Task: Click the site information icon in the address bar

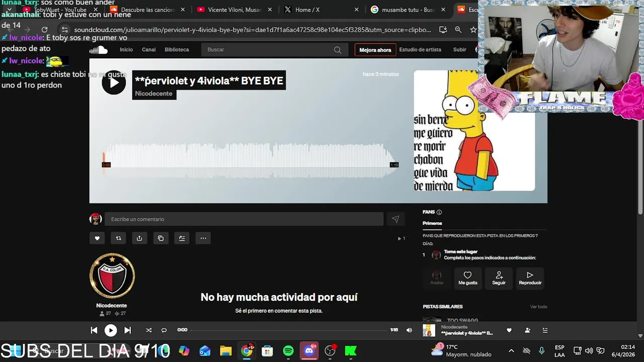Action: point(64,30)
